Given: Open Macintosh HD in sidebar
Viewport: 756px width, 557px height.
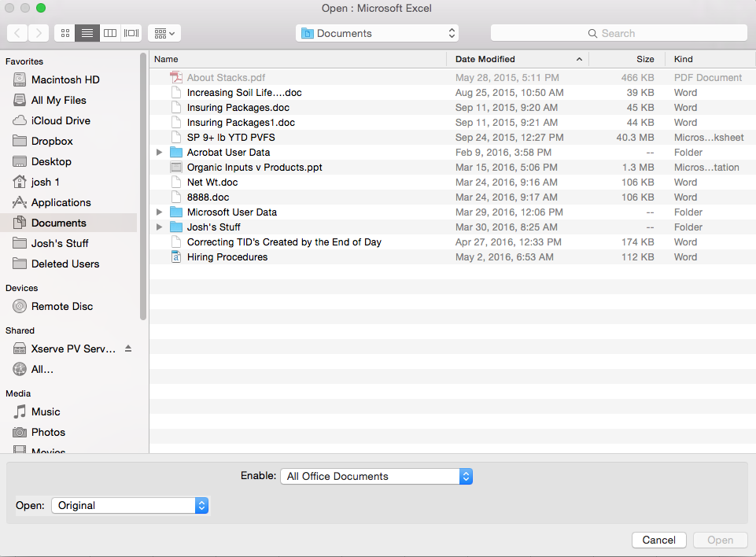Looking at the screenshot, I should (68, 79).
